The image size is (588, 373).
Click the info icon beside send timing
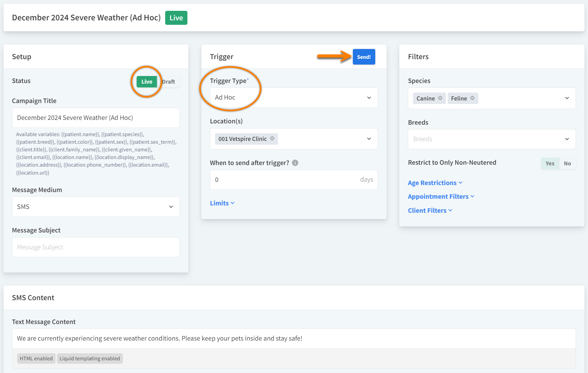click(x=295, y=163)
